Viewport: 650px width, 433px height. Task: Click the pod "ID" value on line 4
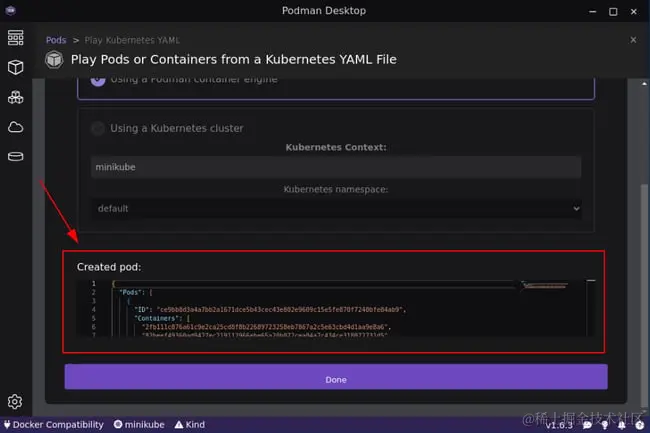tap(280, 310)
